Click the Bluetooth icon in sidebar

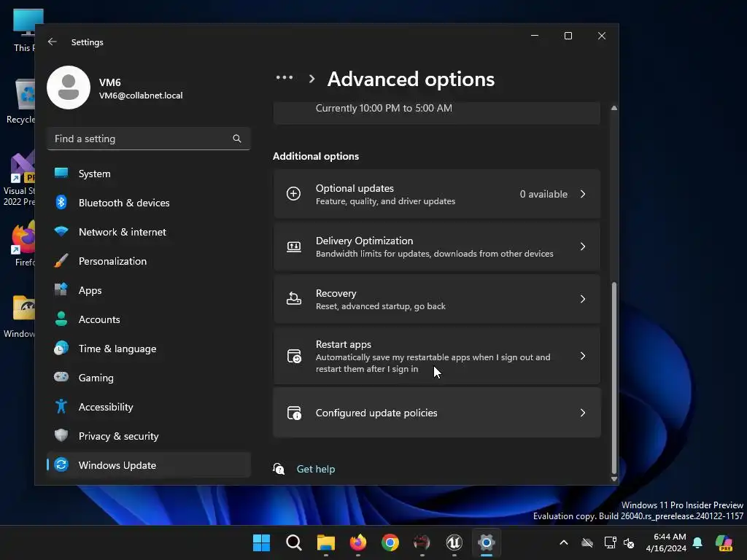pyautogui.click(x=61, y=203)
